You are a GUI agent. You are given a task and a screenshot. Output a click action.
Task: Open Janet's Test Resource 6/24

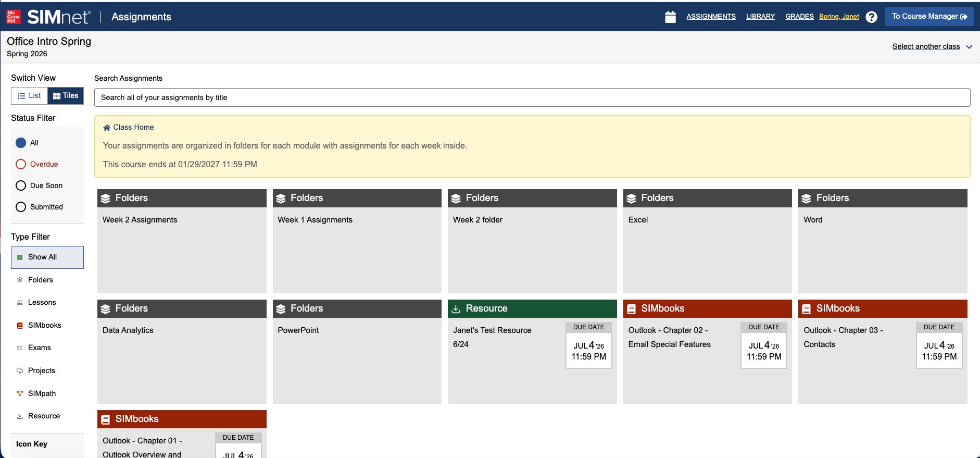point(532,352)
